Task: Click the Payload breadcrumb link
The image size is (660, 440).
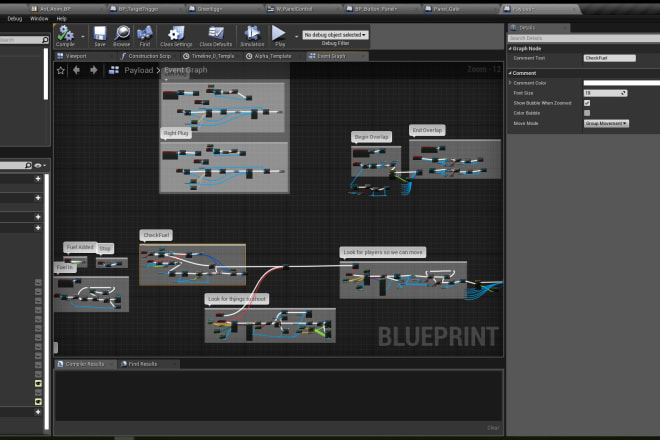Action: (x=138, y=70)
